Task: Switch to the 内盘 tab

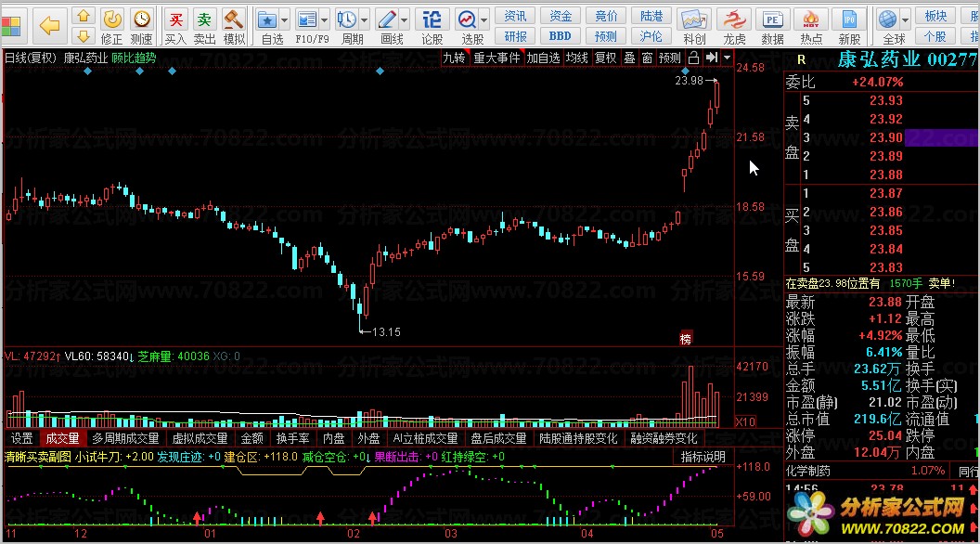Action: click(333, 438)
